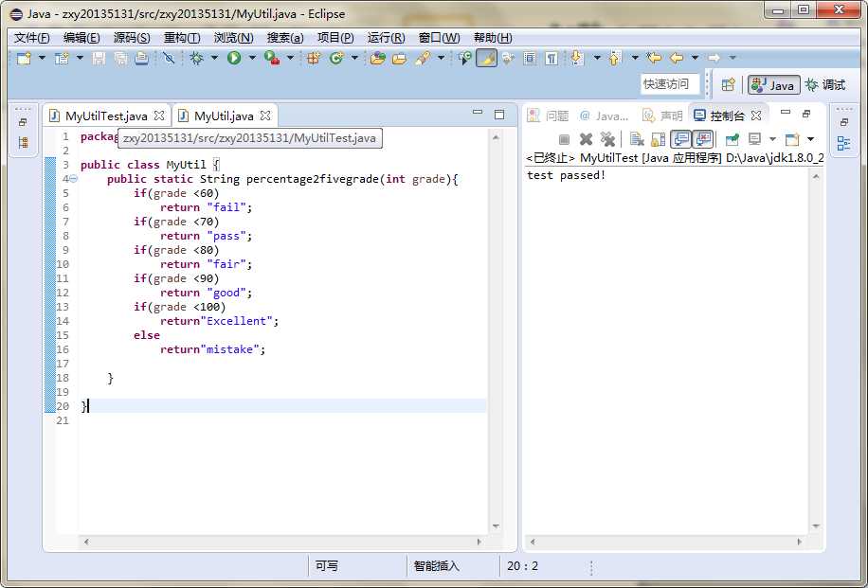The width and height of the screenshot is (868, 588).
Task: Click the 快速访问 quick access field
Action: (669, 84)
